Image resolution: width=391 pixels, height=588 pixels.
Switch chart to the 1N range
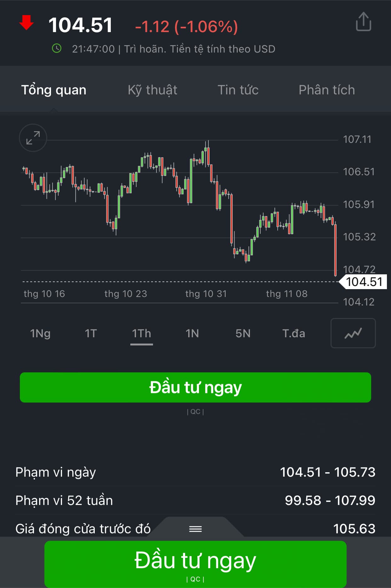192,333
